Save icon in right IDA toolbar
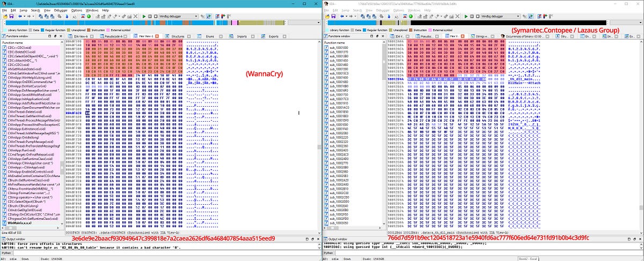644x261 pixels. 333,16
